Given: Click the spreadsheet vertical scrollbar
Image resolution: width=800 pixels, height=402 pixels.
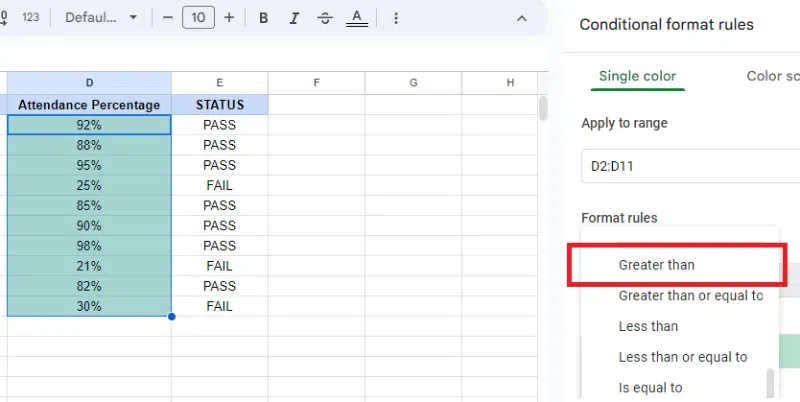Looking at the screenshot, I should click(543, 108).
